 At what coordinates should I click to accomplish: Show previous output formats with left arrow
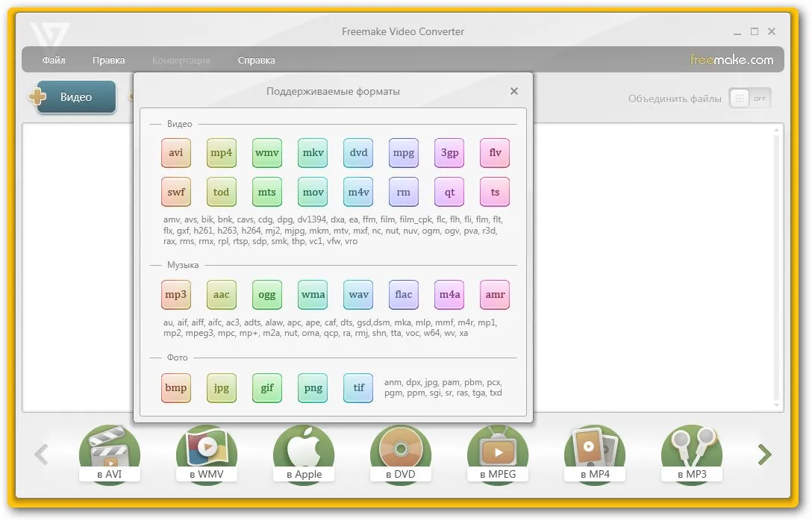pyautogui.click(x=42, y=455)
